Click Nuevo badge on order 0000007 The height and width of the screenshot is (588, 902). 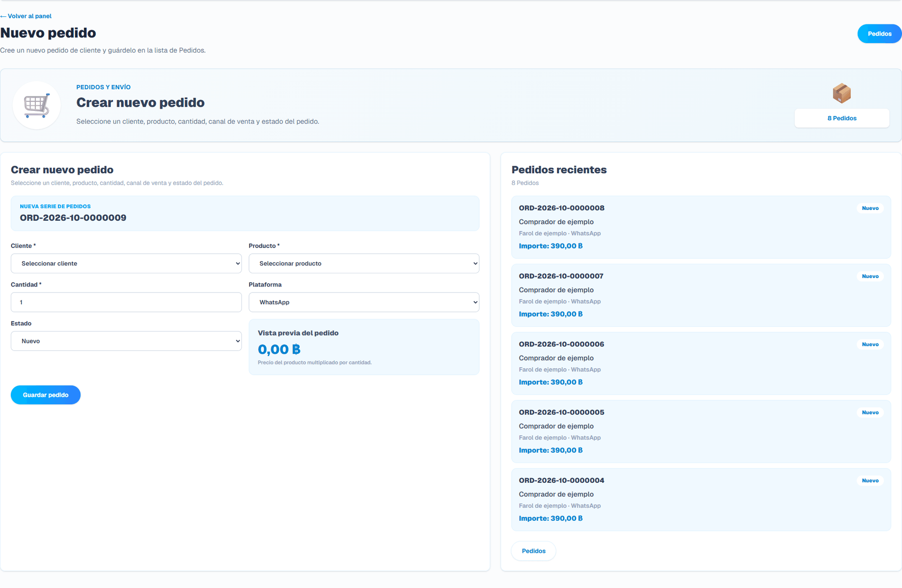(x=870, y=276)
